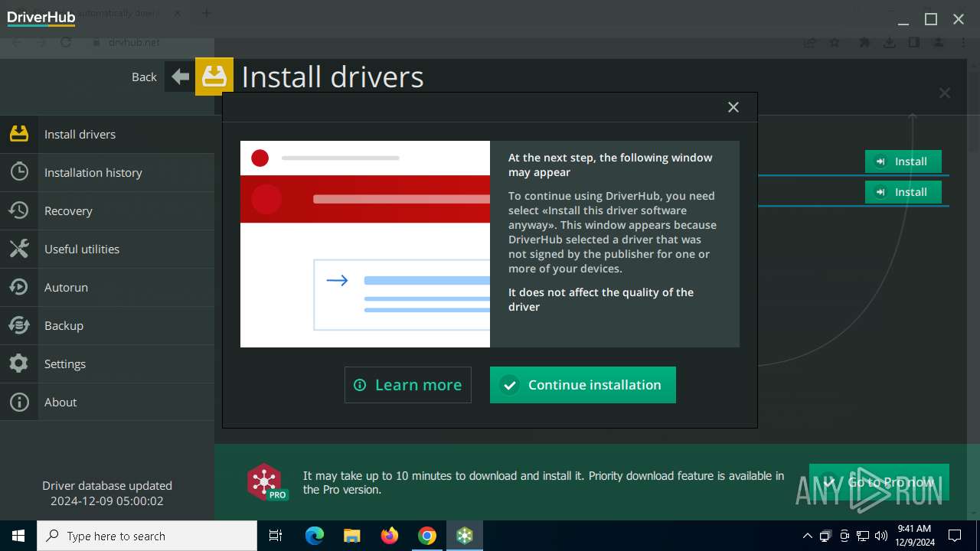
Task: Open File Explorer from taskbar
Action: click(x=351, y=536)
